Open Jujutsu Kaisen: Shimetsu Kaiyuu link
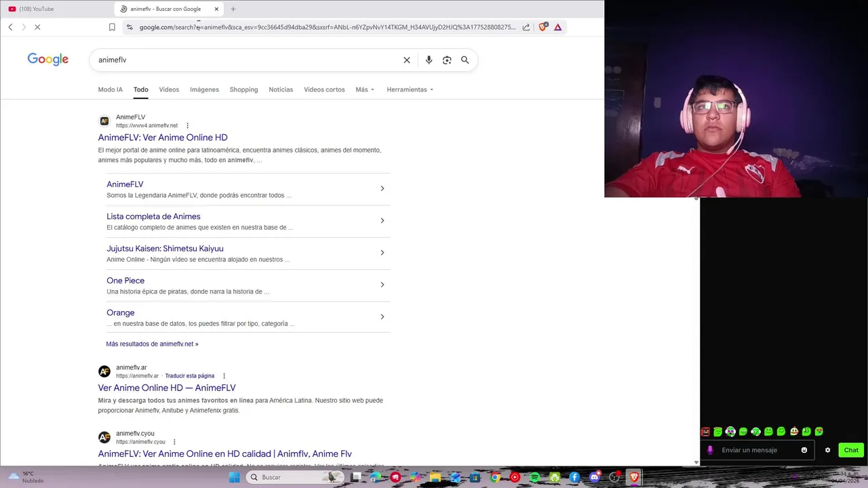 coord(165,249)
